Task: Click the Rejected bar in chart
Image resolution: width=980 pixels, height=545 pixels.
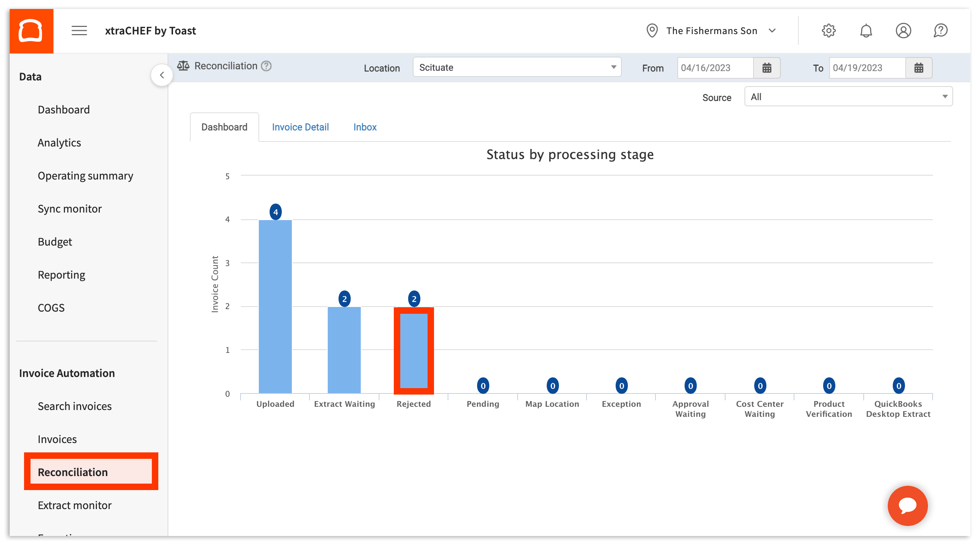Action: pyautogui.click(x=414, y=350)
